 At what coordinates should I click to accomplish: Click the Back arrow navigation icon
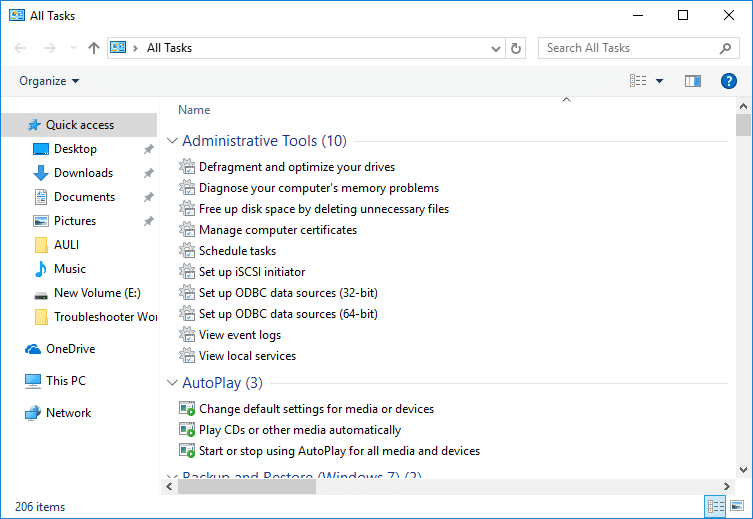coord(21,48)
